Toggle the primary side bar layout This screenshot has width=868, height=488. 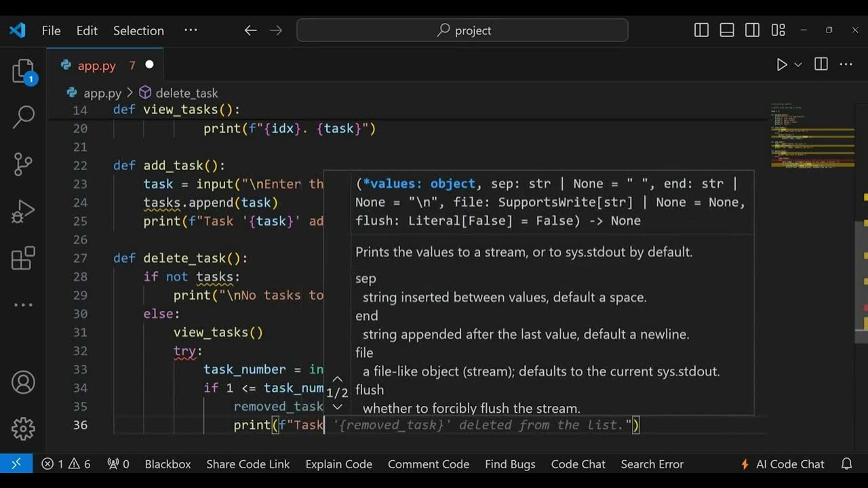coord(702,30)
